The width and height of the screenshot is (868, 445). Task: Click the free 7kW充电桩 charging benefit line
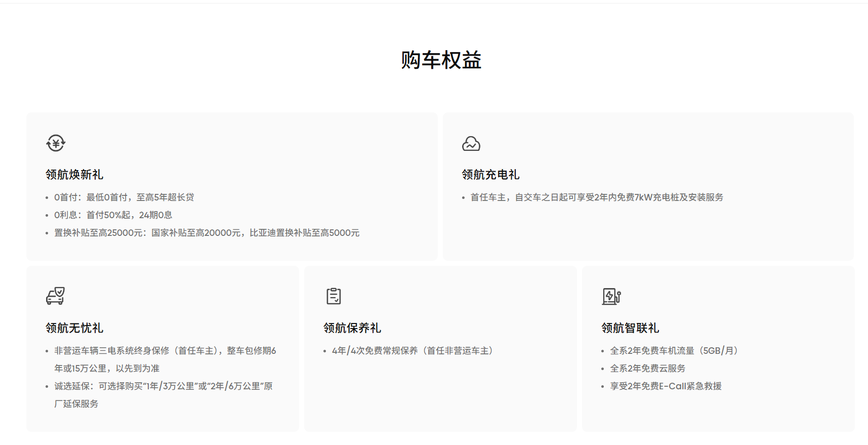click(597, 197)
